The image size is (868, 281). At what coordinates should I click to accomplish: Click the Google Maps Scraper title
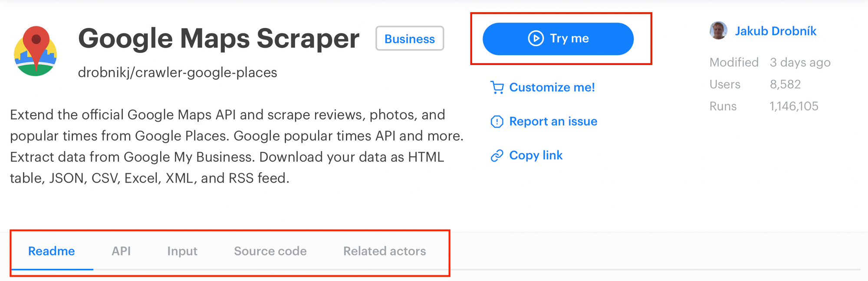219,38
